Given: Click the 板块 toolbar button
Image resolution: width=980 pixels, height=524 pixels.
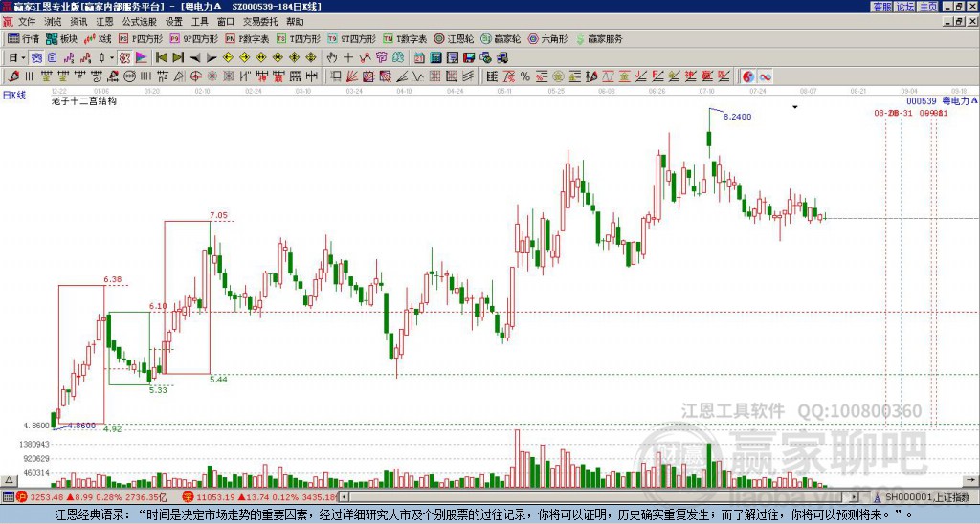Looking at the screenshot, I should pos(61,38).
